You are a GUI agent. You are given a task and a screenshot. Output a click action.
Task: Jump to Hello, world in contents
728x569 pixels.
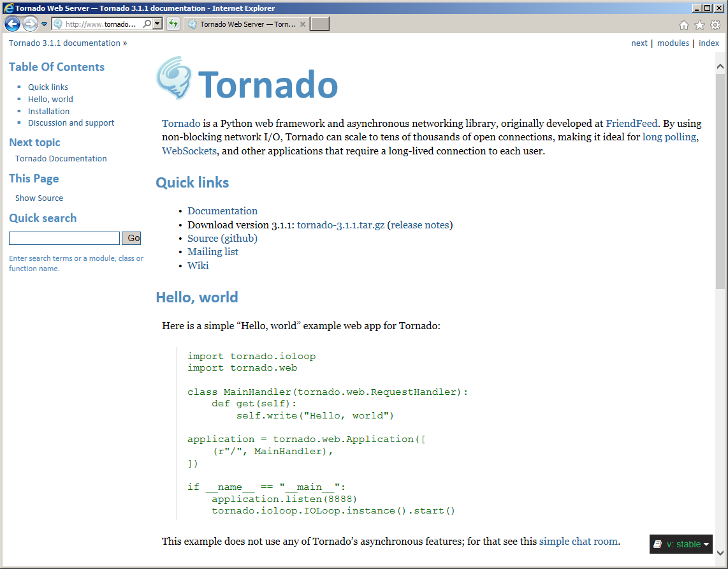(x=50, y=99)
